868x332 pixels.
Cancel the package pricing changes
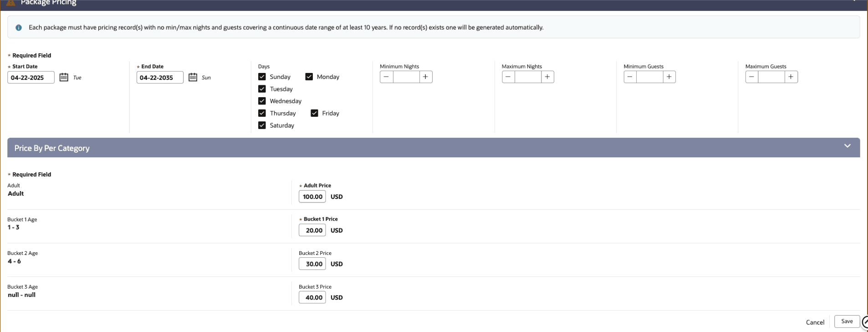pyautogui.click(x=815, y=322)
